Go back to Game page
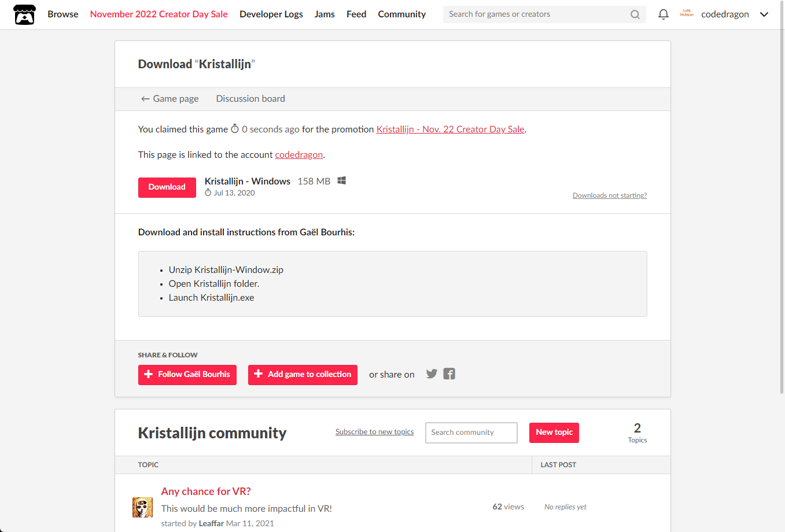Image resolution: width=785 pixels, height=532 pixels. pyautogui.click(x=170, y=99)
